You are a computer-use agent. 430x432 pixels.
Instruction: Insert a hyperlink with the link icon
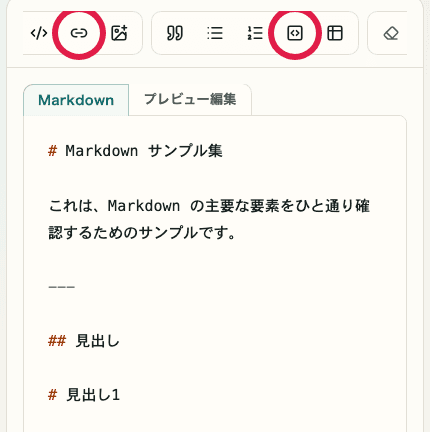tap(79, 33)
